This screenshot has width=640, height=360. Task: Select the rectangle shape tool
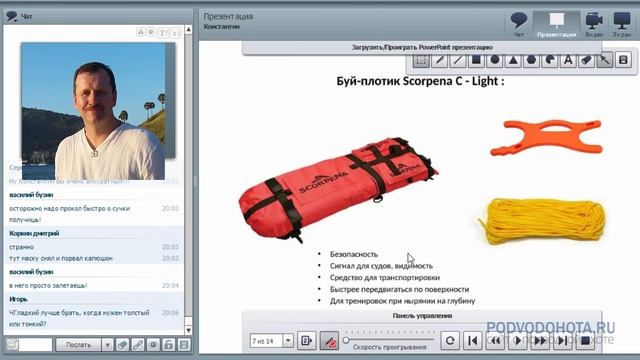476,60
